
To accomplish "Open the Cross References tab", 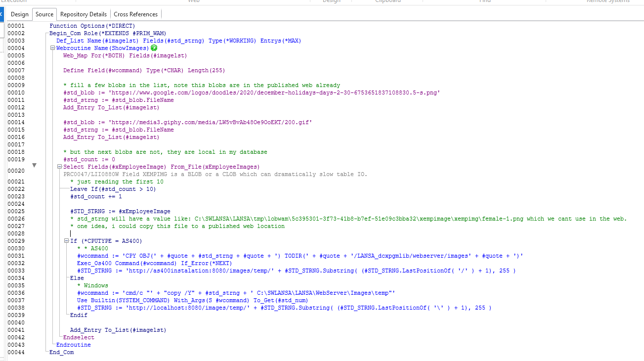I will coord(136,14).
